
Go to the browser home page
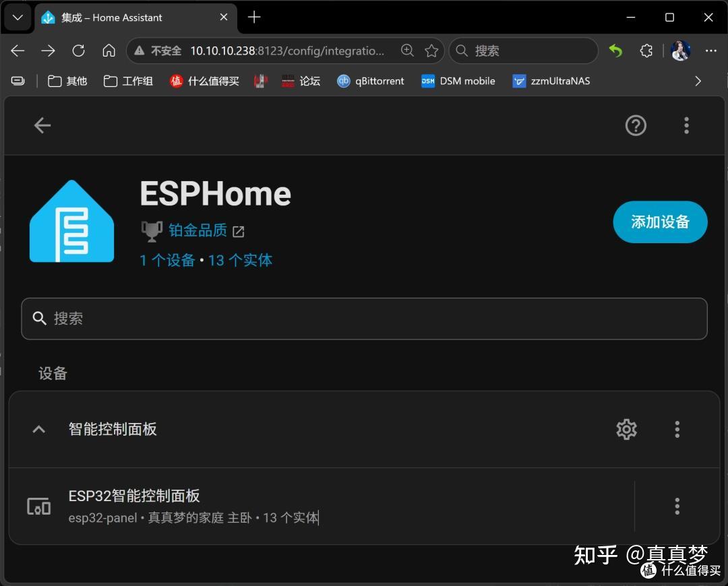tap(109, 51)
